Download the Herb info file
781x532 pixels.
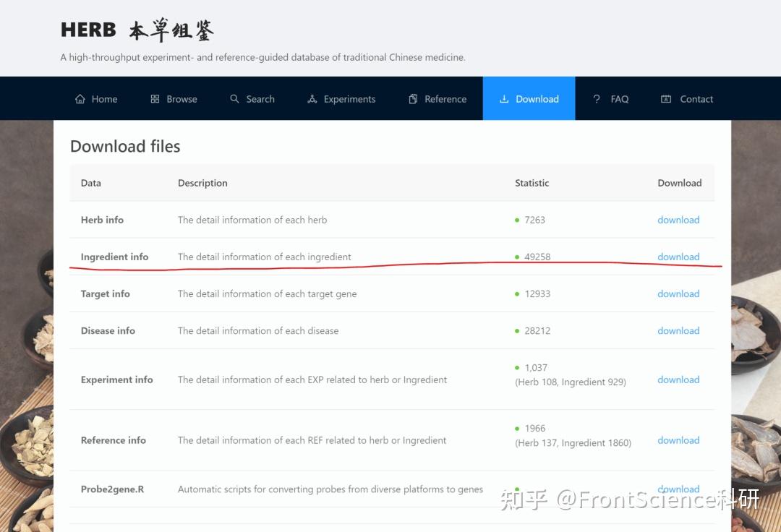678,220
